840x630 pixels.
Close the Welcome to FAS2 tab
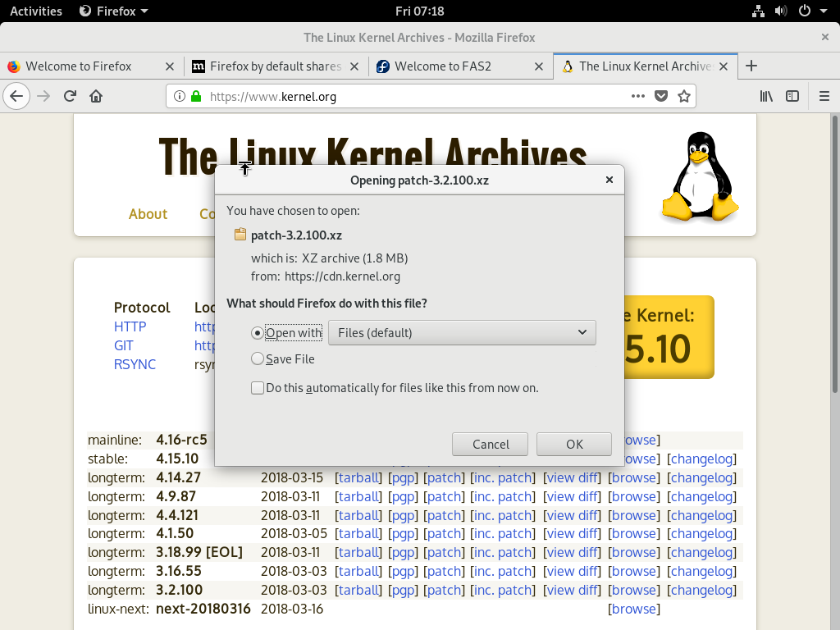click(x=539, y=66)
